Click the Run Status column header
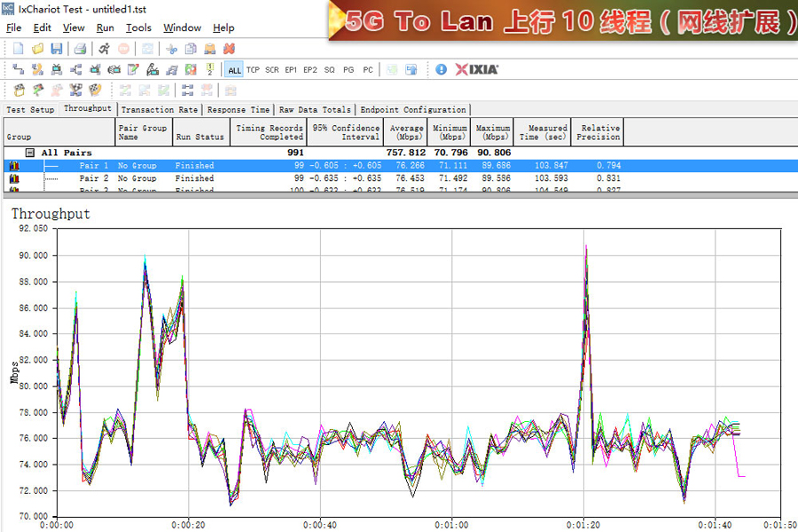Viewport: 798px width, 532px height. (199, 137)
